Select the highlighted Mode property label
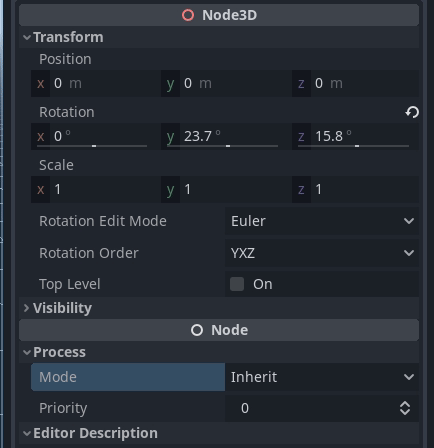434x448 pixels. coord(128,377)
